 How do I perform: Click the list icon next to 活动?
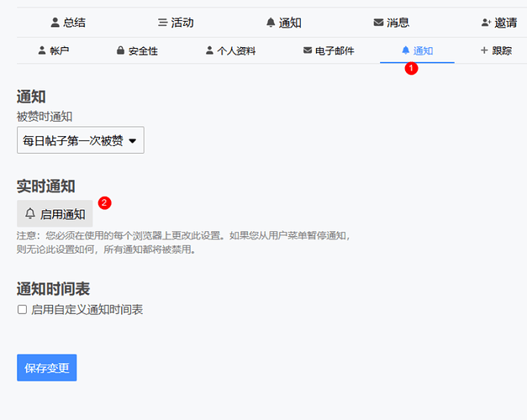[x=163, y=23]
